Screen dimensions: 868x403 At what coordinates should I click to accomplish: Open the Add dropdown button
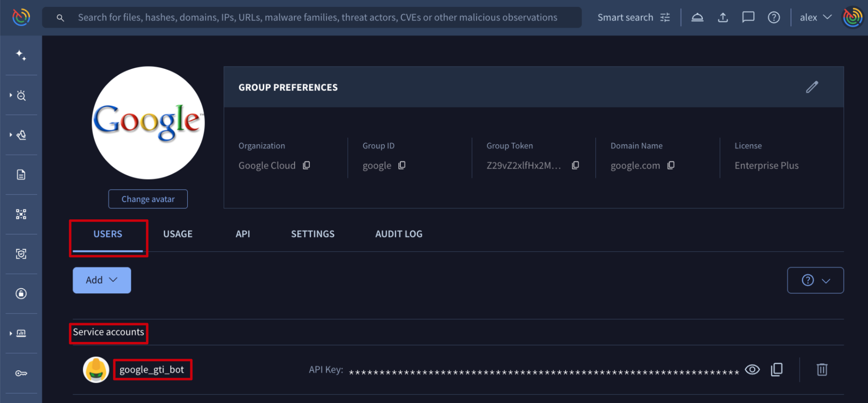[x=102, y=280]
